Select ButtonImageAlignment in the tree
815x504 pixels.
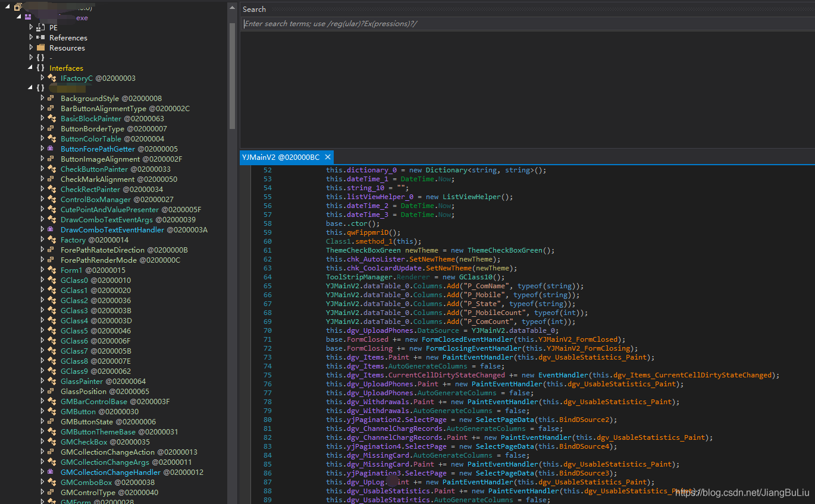(121, 159)
